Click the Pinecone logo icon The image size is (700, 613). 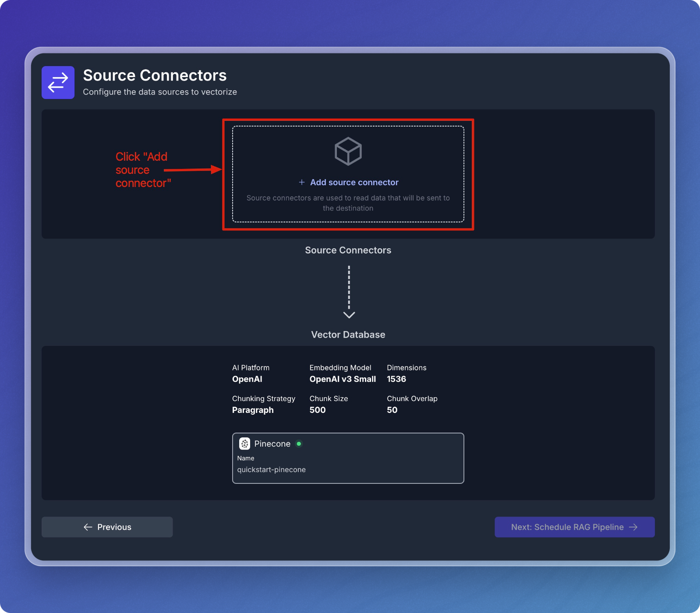tap(244, 444)
